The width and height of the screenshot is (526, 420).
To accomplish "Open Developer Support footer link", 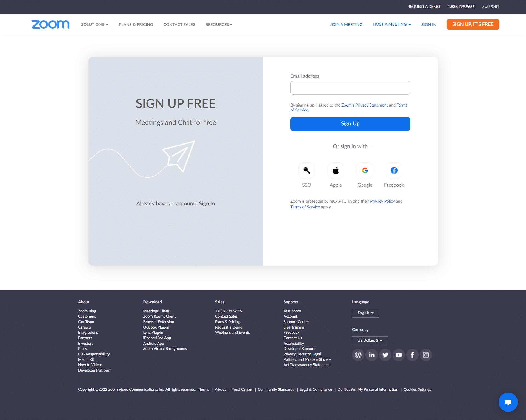I will (x=299, y=349).
